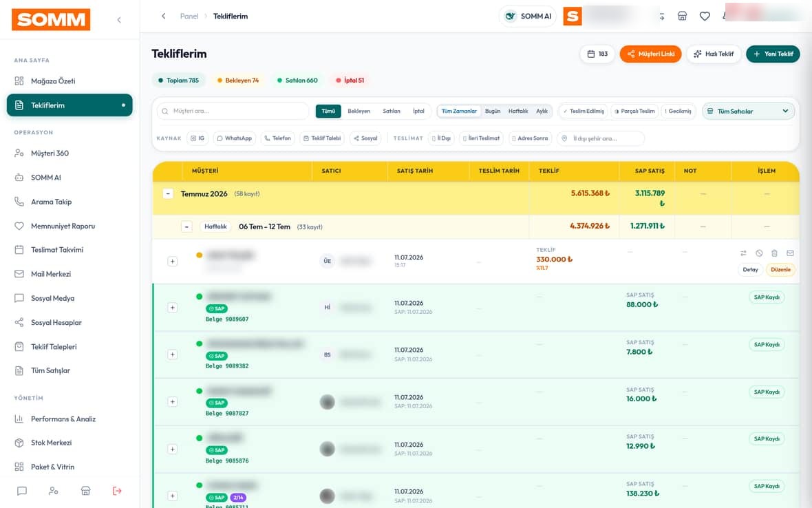812x508 pixels.
Task: Click the SAP Kaydı button on the 88.000 ₺ row
Action: 767,297
